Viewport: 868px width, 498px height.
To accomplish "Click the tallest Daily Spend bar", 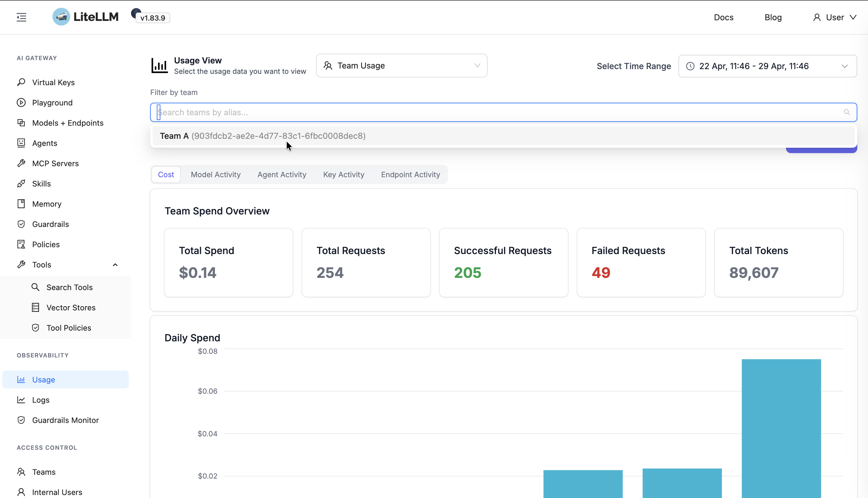I will (781, 427).
